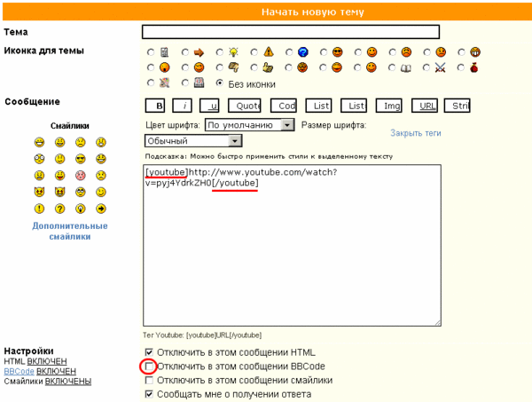
Task: Toggle the disable HTML checkbox
Action: tap(149, 353)
